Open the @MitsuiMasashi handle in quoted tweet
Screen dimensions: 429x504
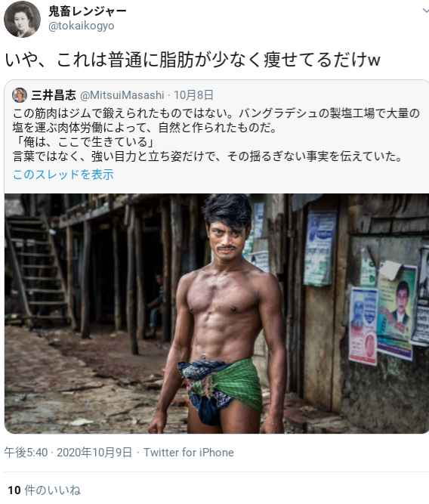click(122, 95)
